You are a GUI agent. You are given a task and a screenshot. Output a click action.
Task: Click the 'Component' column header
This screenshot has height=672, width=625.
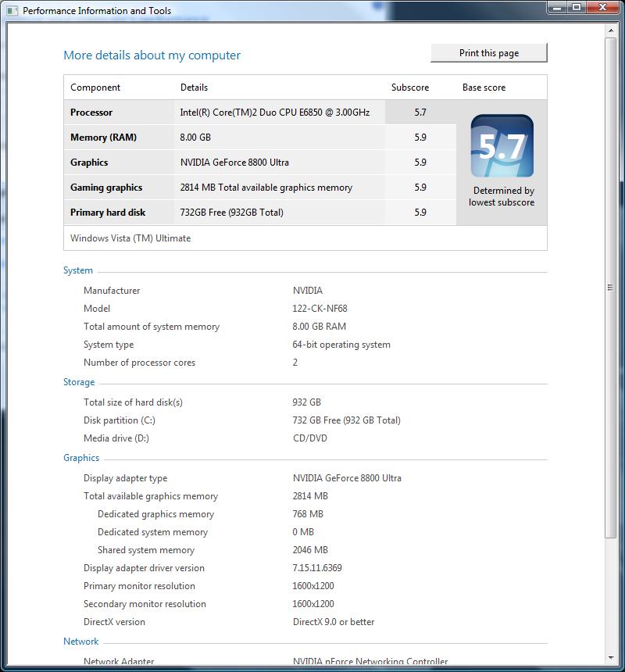pos(95,88)
